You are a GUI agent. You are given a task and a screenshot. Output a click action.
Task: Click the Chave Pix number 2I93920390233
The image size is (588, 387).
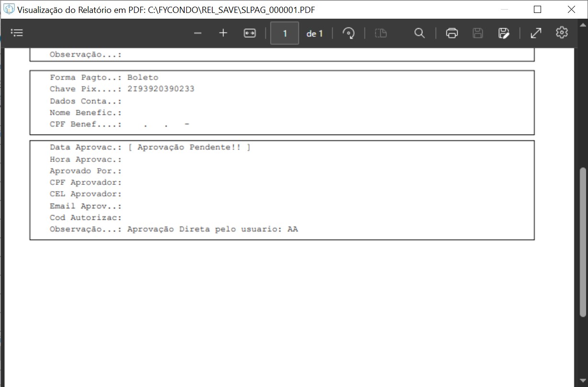[161, 89]
